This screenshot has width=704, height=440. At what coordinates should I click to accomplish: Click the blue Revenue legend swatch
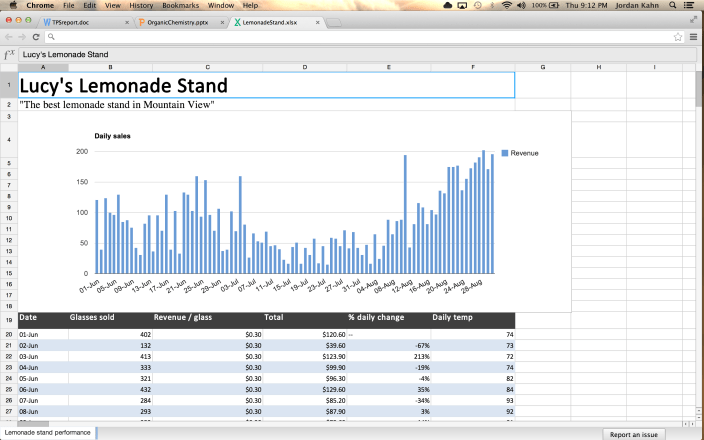coord(505,153)
